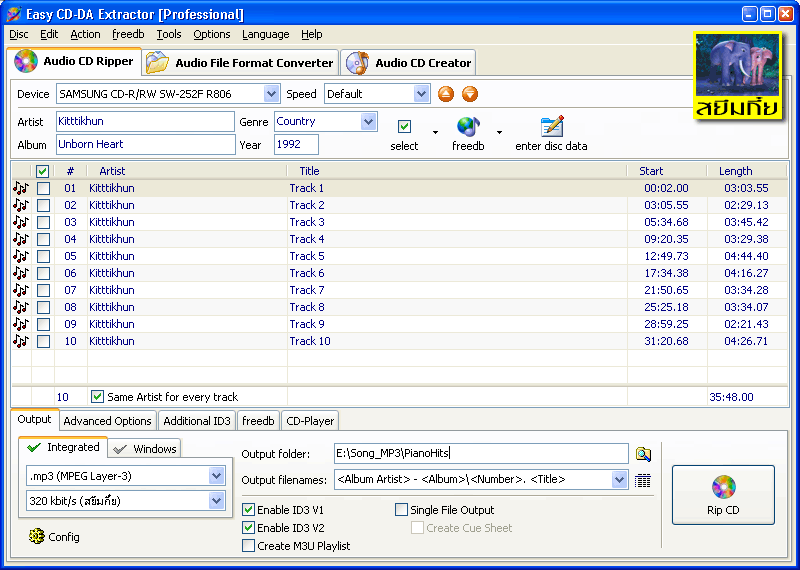Open the Action menu
The image size is (800, 570).
pos(85,34)
